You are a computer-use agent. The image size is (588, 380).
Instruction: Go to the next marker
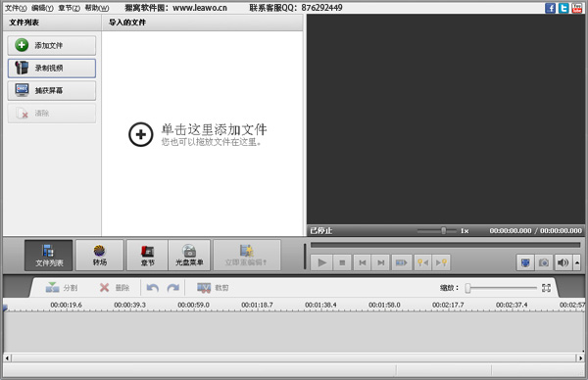(x=441, y=262)
